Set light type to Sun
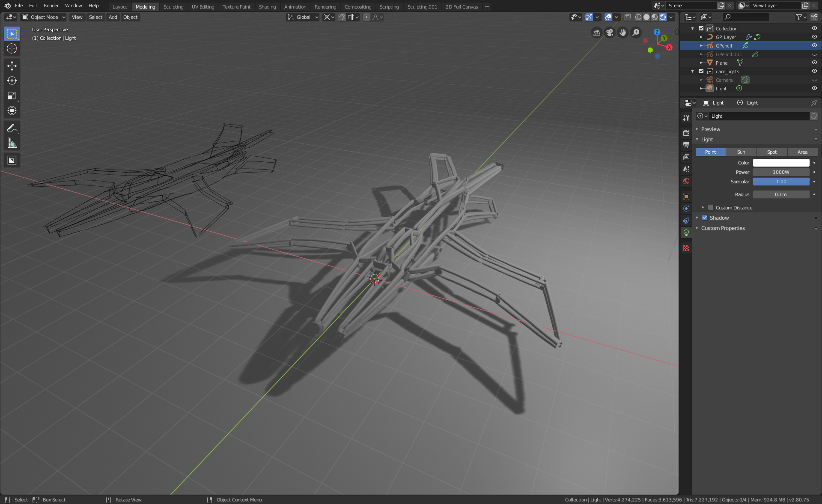This screenshot has width=822, height=504. [741, 152]
